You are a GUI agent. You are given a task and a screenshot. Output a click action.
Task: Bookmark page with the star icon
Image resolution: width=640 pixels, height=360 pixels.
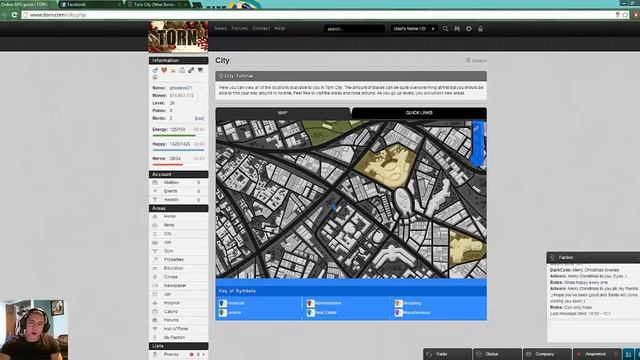point(625,15)
